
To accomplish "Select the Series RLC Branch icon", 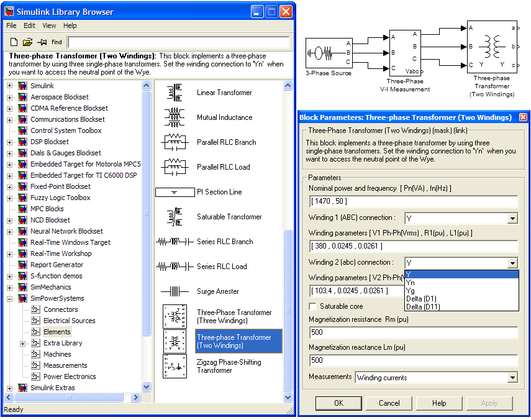I will 175,242.
